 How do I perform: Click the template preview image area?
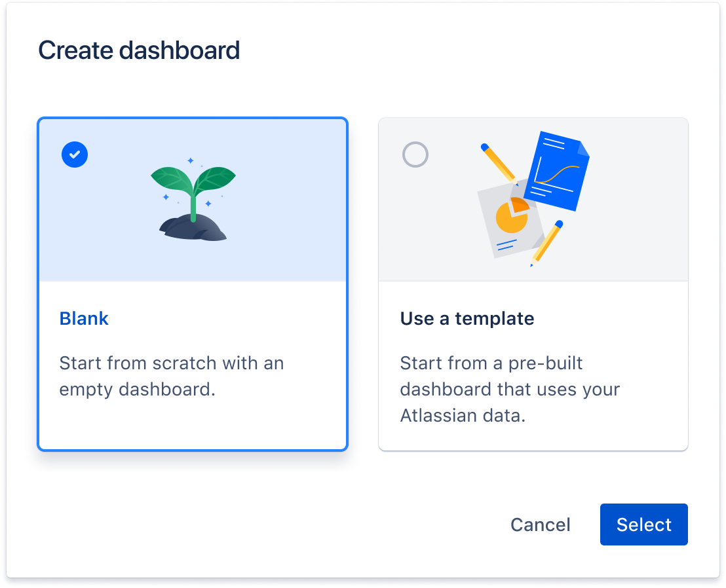[x=533, y=199]
